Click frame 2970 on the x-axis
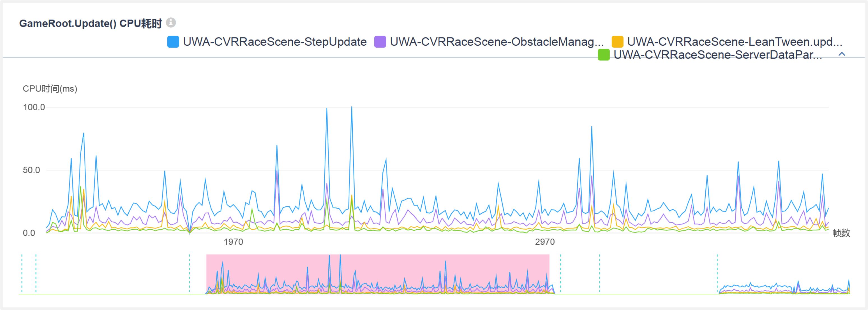Screen dimensions: 868x310 [544, 242]
